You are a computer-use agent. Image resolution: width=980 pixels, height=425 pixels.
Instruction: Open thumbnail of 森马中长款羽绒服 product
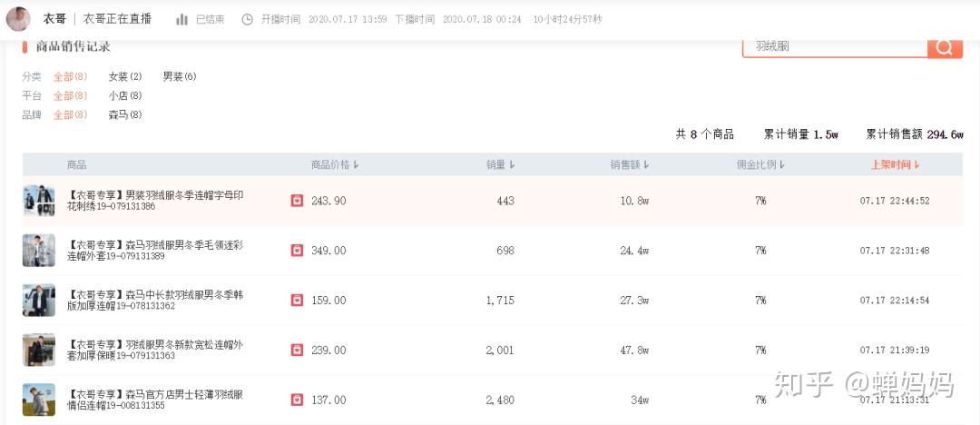(x=39, y=300)
